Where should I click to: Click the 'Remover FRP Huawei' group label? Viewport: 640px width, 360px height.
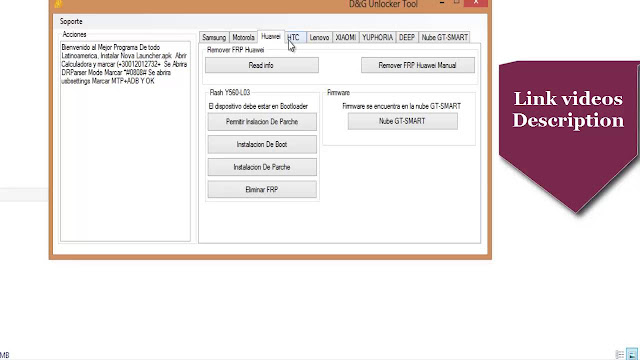236,50
